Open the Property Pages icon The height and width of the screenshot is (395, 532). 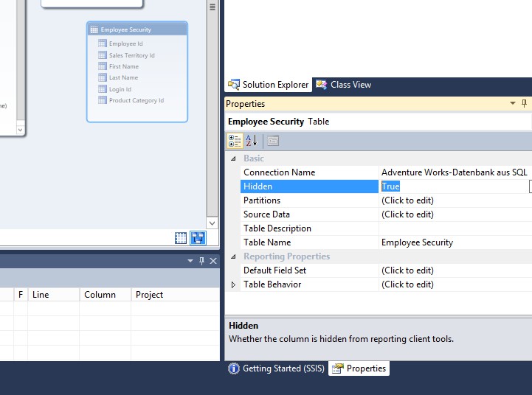pos(272,141)
